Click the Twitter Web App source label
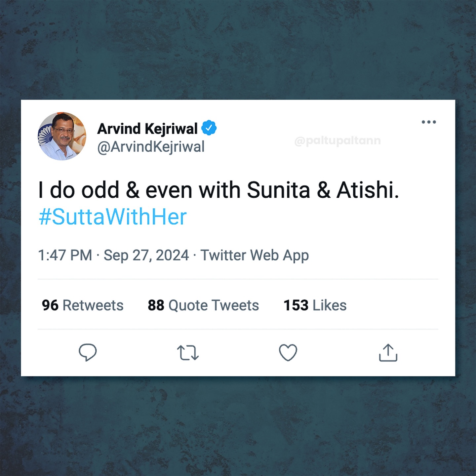Viewport: 476px width, 476px height. coord(255,255)
